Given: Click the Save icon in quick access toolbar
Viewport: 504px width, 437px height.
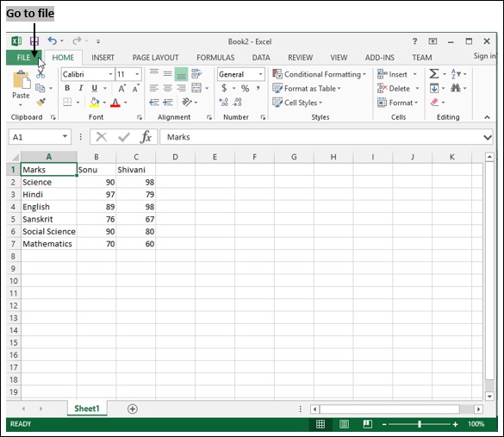Looking at the screenshot, I should click(x=34, y=41).
